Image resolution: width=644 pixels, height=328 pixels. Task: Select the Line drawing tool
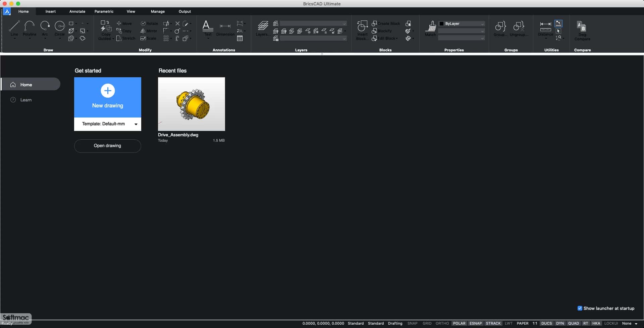(x=14, y=28)
